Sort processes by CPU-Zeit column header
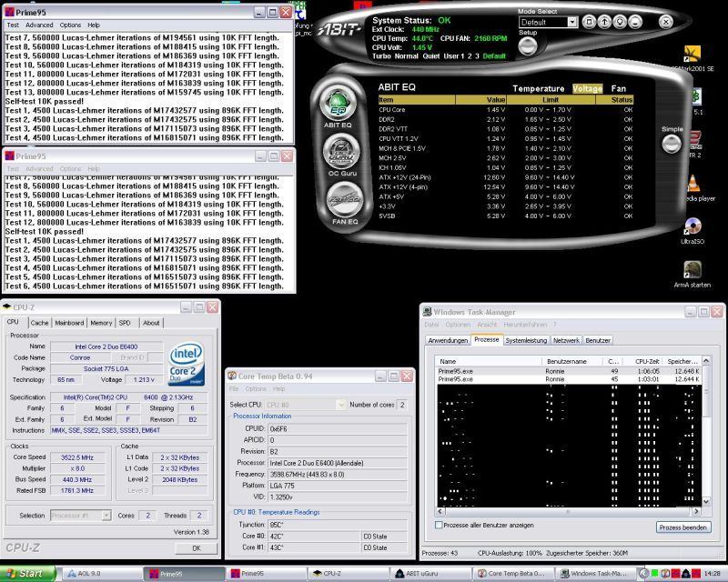Viewport: 728px width, 582px height. coord(642,362)
